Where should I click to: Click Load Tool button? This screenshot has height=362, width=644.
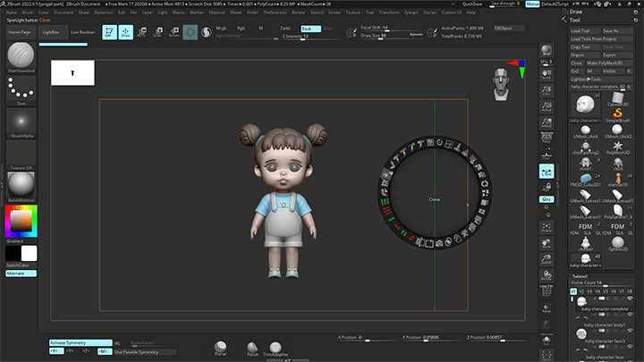pos(585,30)
